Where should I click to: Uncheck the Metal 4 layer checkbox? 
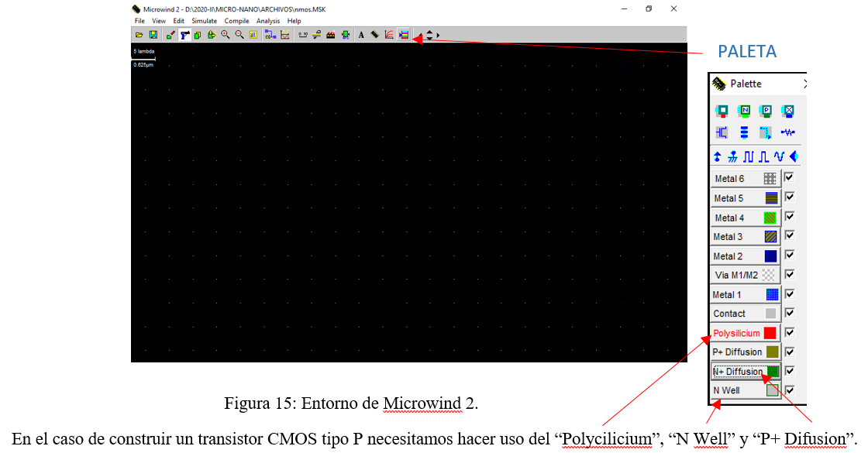(x=790, y=216)
